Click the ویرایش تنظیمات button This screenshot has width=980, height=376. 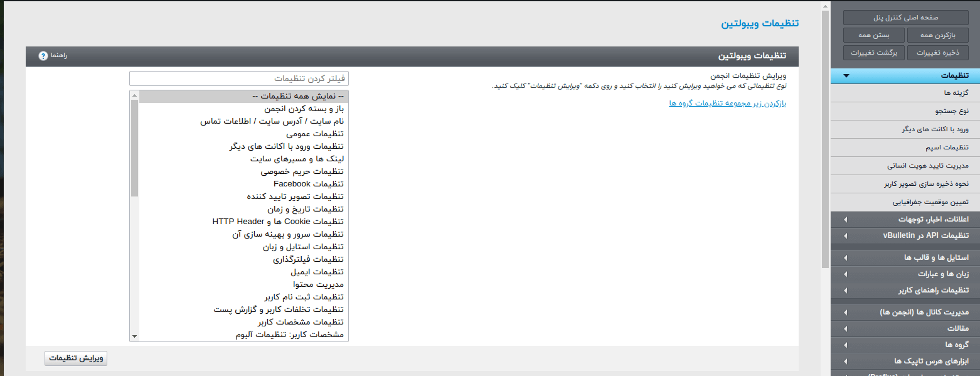point(76,358)
